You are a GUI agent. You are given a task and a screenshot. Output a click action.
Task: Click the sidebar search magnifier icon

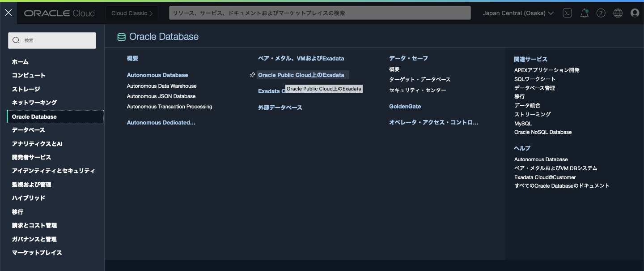(x=16, y=40)
